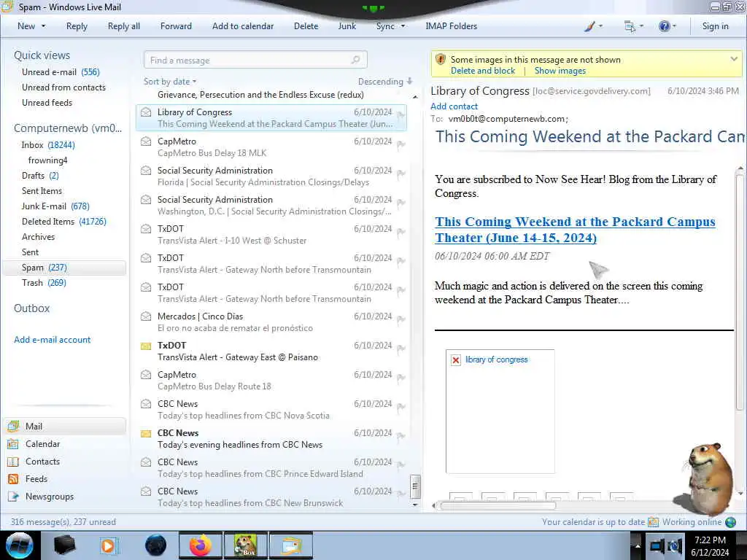
Task: Expand the Sync dropdown arrow
Action: (403, 26)
